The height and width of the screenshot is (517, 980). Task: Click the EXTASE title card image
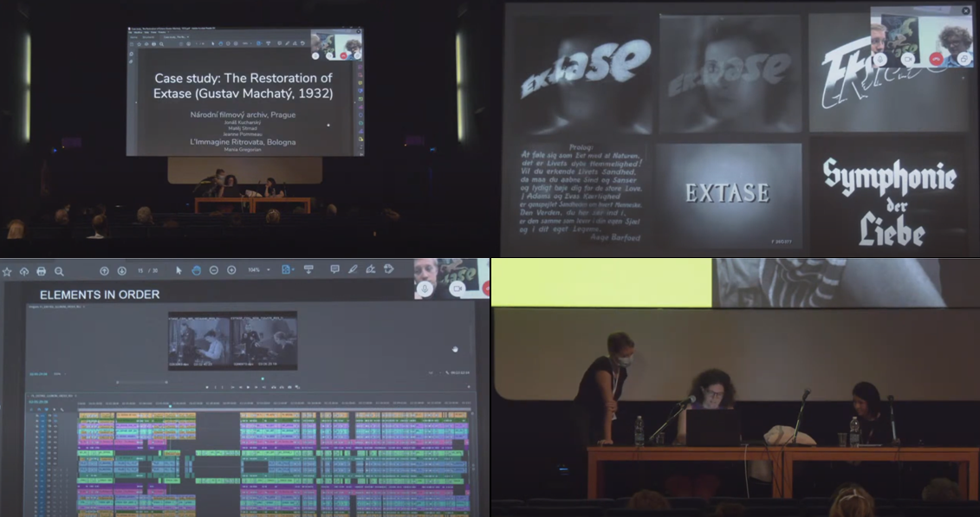click(x=728, y=194)
